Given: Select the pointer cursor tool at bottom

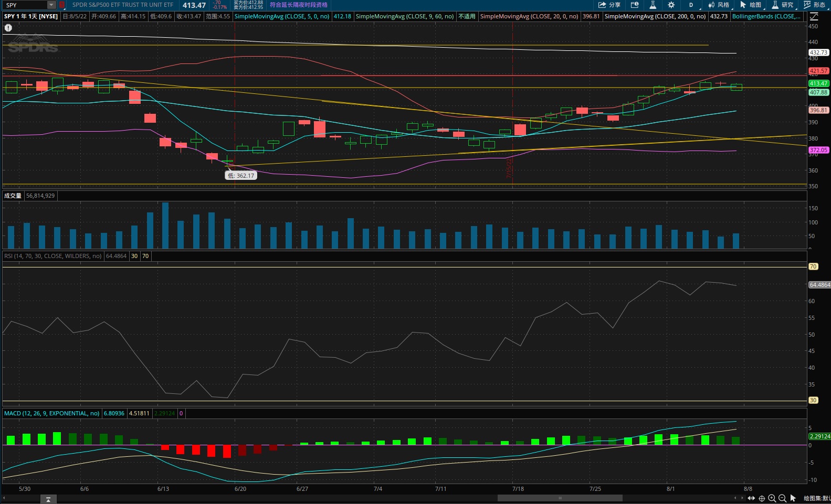Looking at the screenshot, I should coord(793,498).
